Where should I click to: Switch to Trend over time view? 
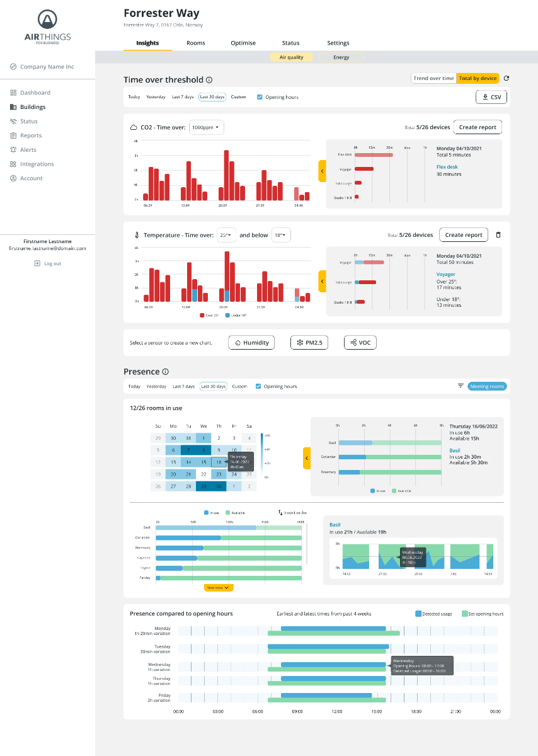point(433,78)
